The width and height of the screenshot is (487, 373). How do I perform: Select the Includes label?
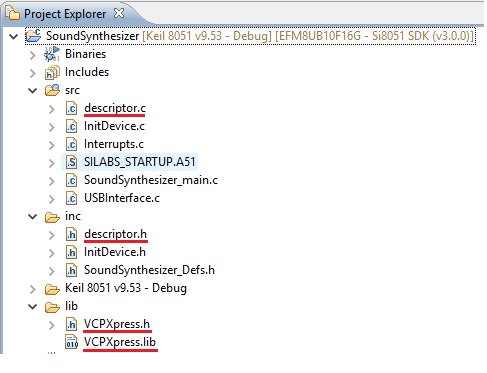click(x=87, y=72)
